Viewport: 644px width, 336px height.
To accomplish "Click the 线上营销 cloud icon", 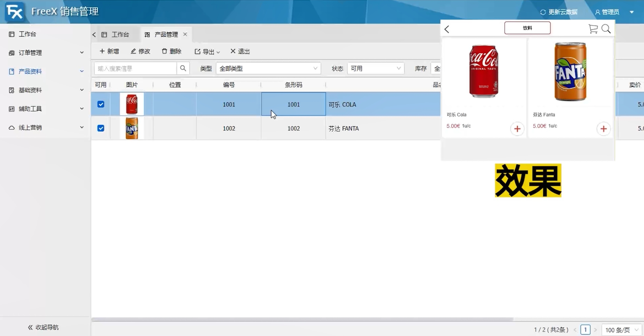I will point(11,128).
